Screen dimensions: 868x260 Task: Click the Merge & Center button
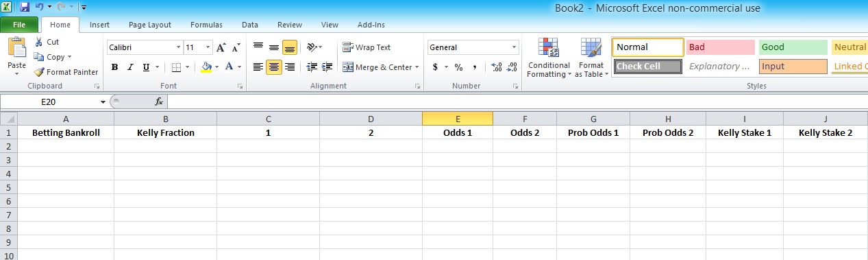click(x=381, y=67)
